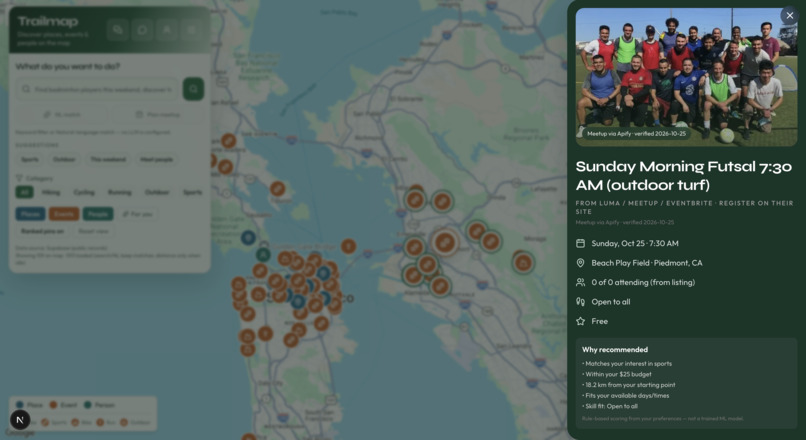
Task: Click the Run icon in the map legend
Action: pos(100,423)
